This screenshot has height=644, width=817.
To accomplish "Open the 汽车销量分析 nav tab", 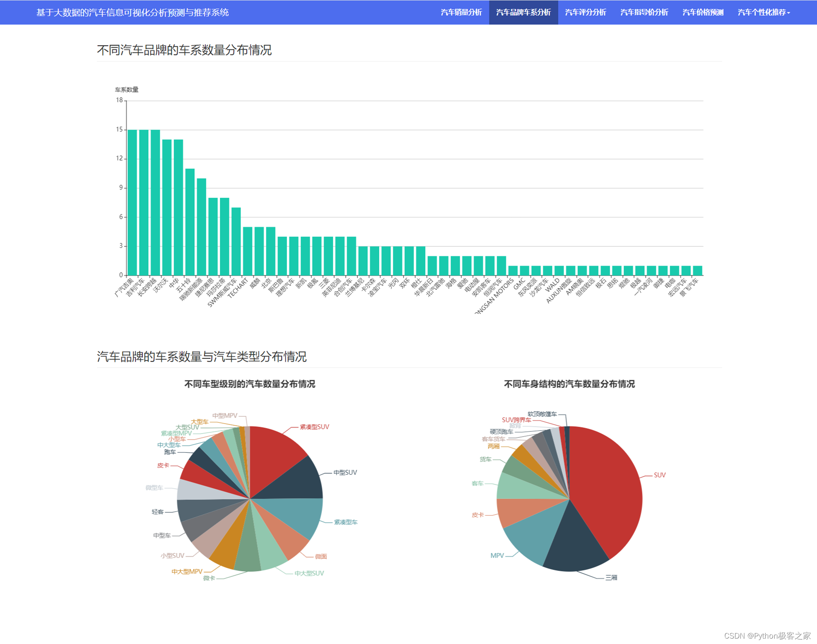I will (461, 12).
